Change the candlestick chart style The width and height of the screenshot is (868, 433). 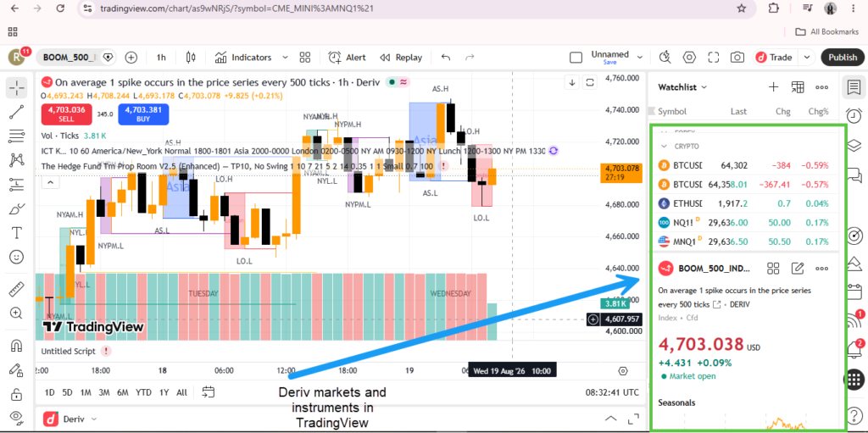(x=191, y=57)
